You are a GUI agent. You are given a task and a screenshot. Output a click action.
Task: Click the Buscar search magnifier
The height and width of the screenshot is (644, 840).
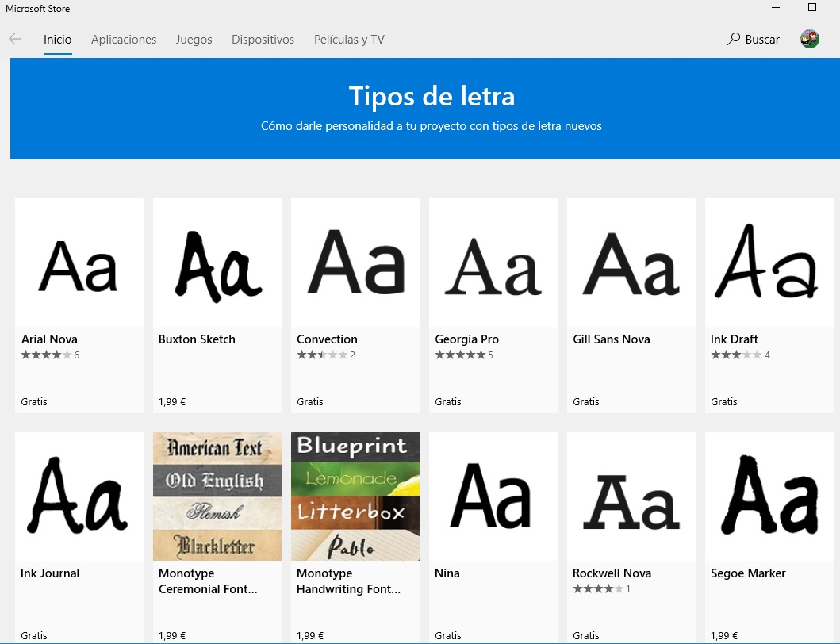coord(734,39)
